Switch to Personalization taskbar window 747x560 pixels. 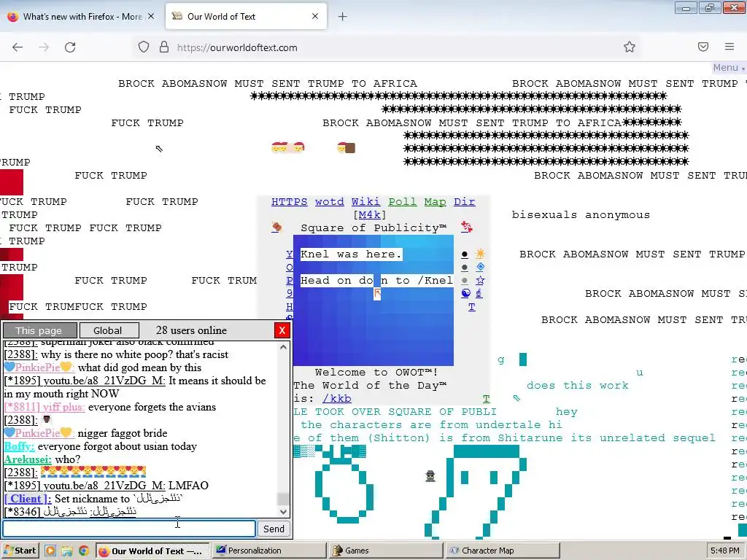268,551
